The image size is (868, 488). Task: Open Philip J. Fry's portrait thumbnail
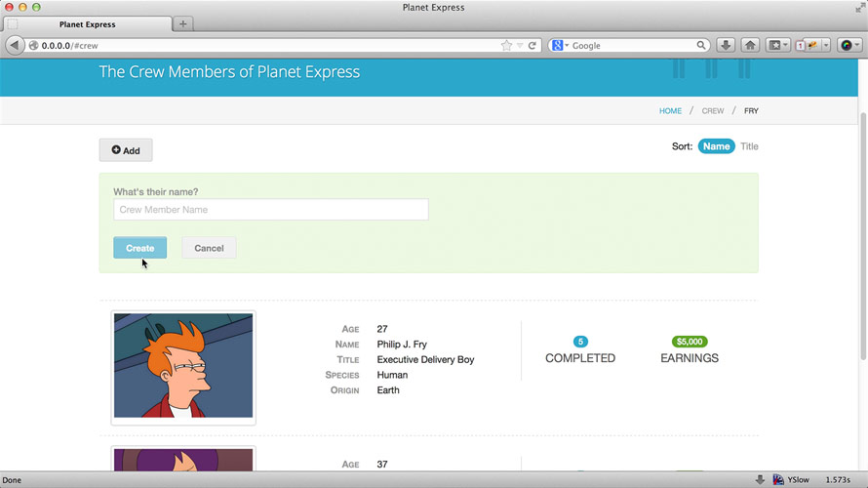click(x=183, y=368)
